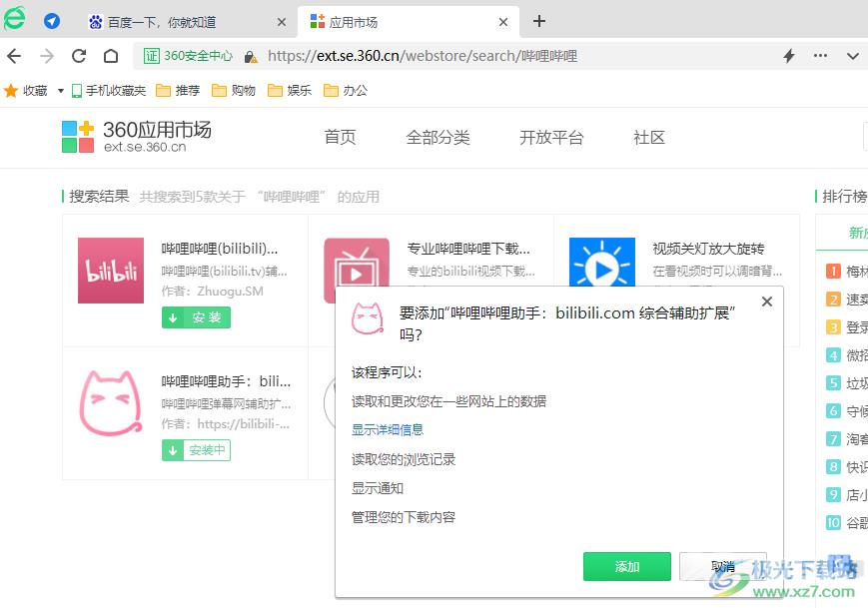Open the 办公 bookmark folder
The height and width of the screenshot is (608, 868).
[346, 90]
